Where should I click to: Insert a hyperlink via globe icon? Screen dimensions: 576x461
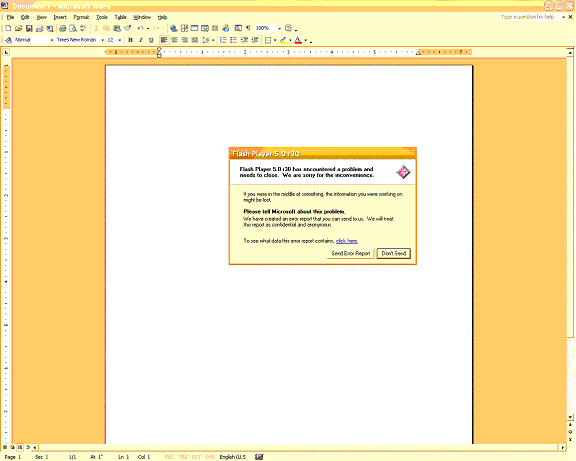tap(173, 28)
